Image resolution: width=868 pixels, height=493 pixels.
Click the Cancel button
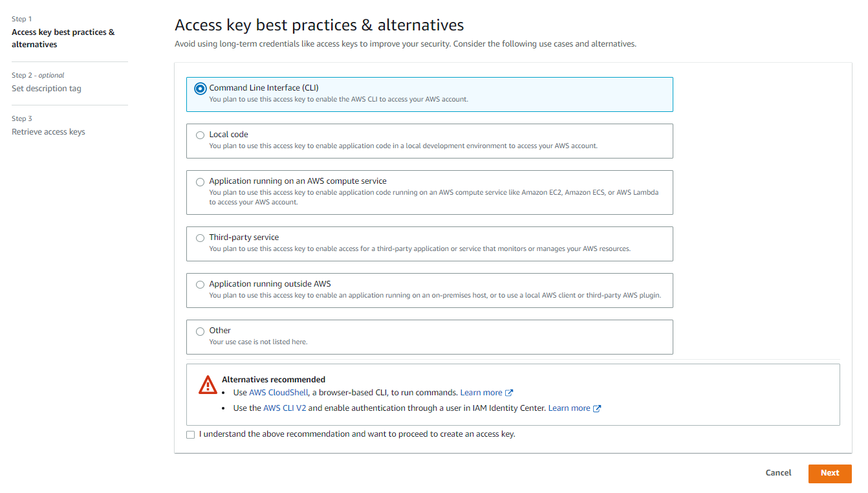click(778, 473)
